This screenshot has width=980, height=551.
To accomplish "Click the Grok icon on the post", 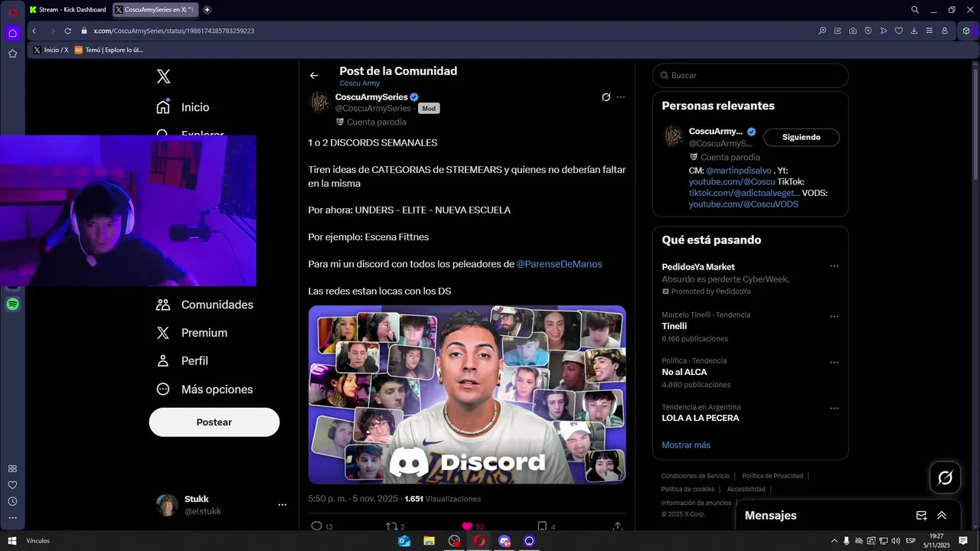I will [606, 97].
